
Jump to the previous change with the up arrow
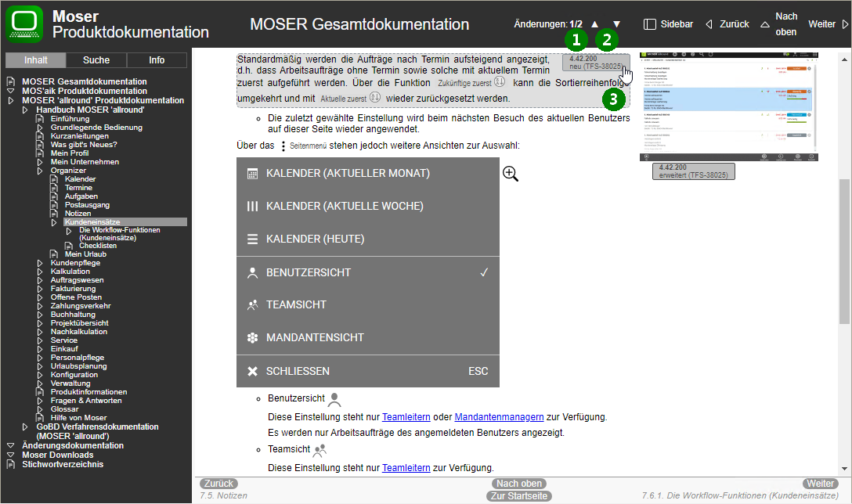tap(595, 24)
